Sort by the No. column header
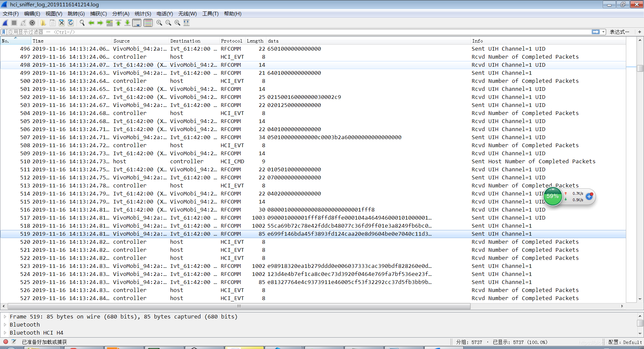 pyautogui.click(x=15, y=41)
